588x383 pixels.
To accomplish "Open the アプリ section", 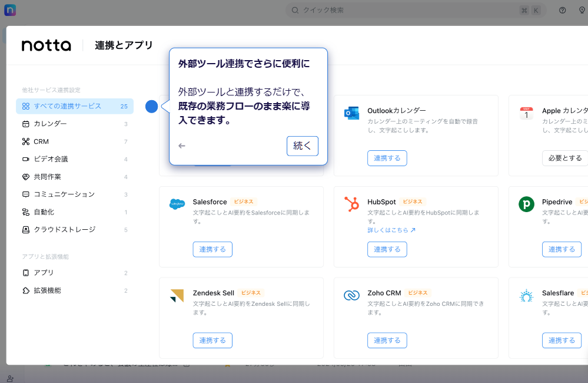I will coord(75,273).
